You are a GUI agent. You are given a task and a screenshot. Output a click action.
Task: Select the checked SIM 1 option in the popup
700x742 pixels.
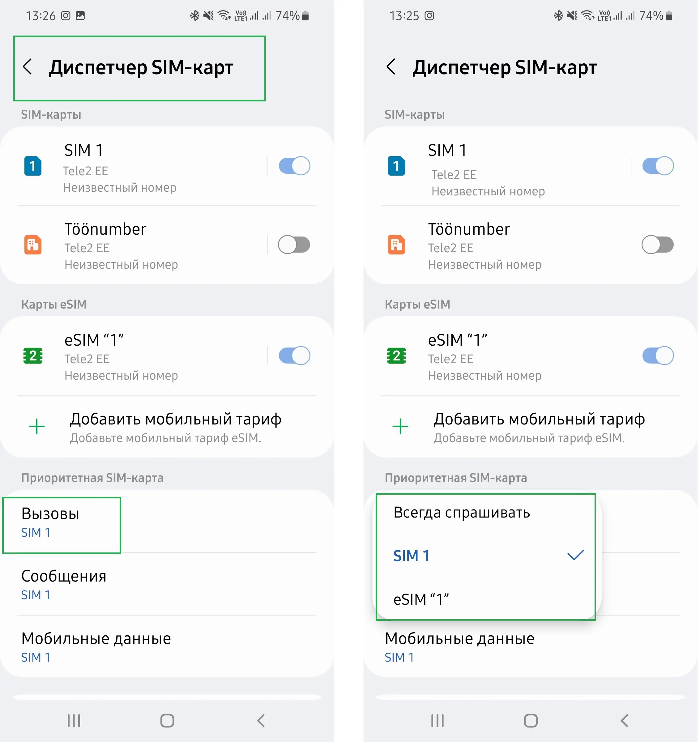tap(486, 556)
